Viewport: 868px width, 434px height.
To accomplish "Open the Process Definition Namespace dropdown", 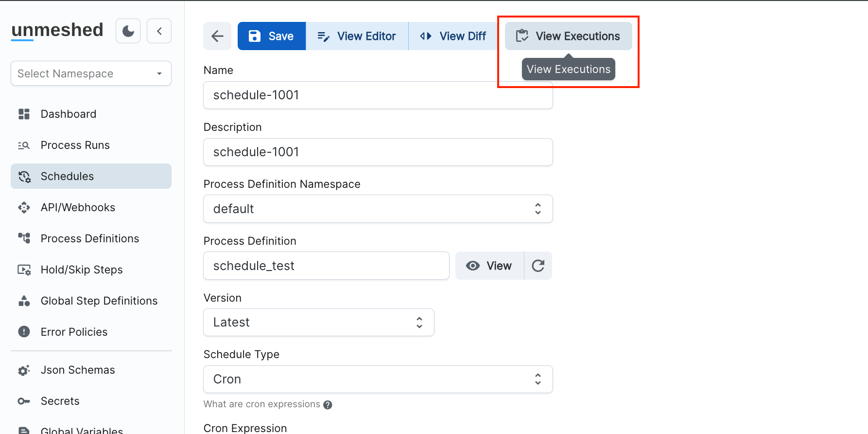I will tap(378, 209).
